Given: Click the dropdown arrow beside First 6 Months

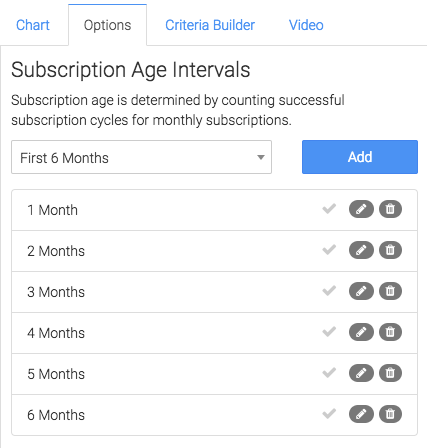Looking at the screenshot, I should point(261,157).
